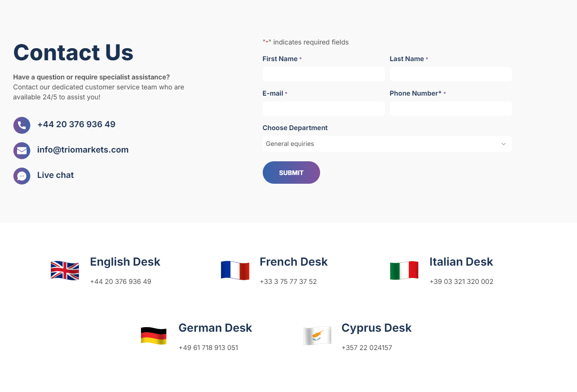Click the First Name input field
The height and width of the screenshot is (392, 577).
[x=323, y=74]
